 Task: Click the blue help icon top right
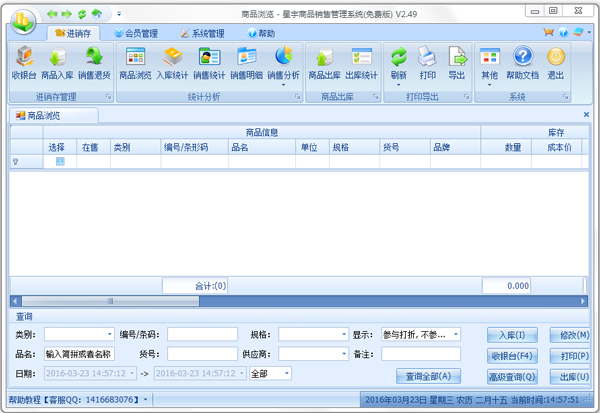pyautogui.click(x=563, y=33)
